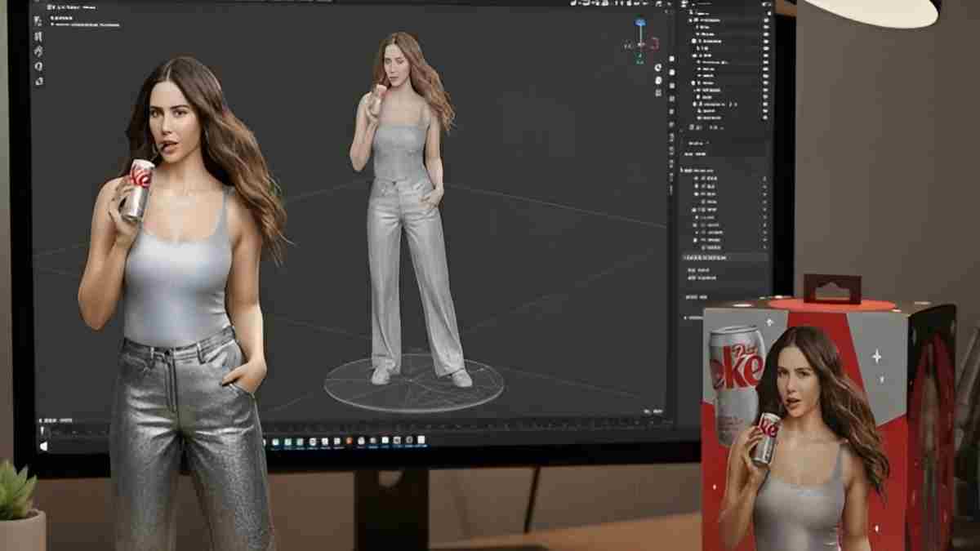Select the top tool in the left toolbar
The image size is (980, 551).
click(x=38, y=20)
